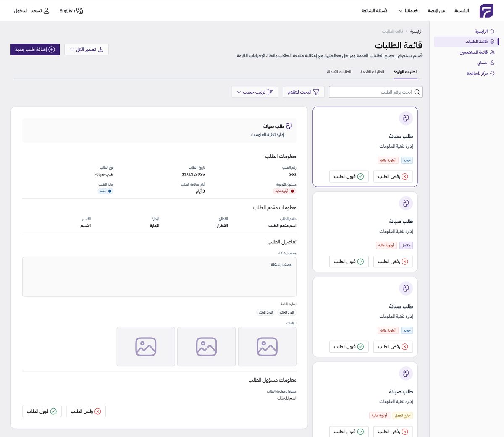The image size is (504, 437).
Task: Open the leftmost attachment thumbnail
Action: 146,347
